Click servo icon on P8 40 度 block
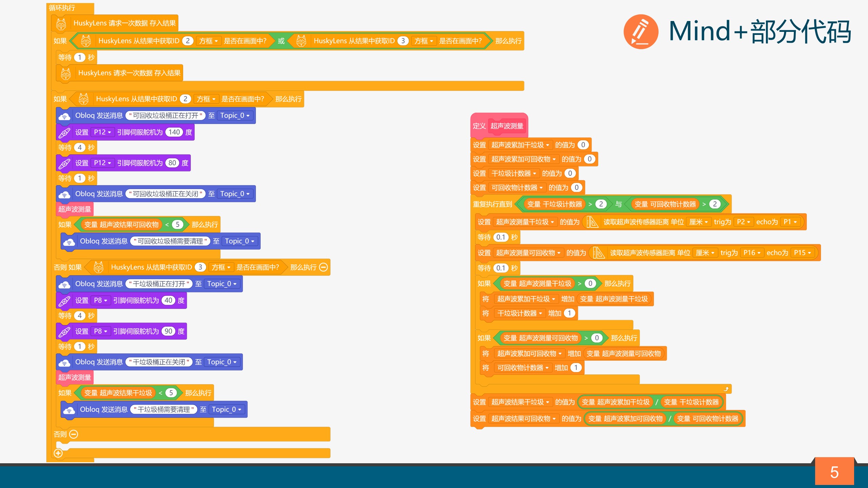 pyautogui.click(x=64, y=301)
